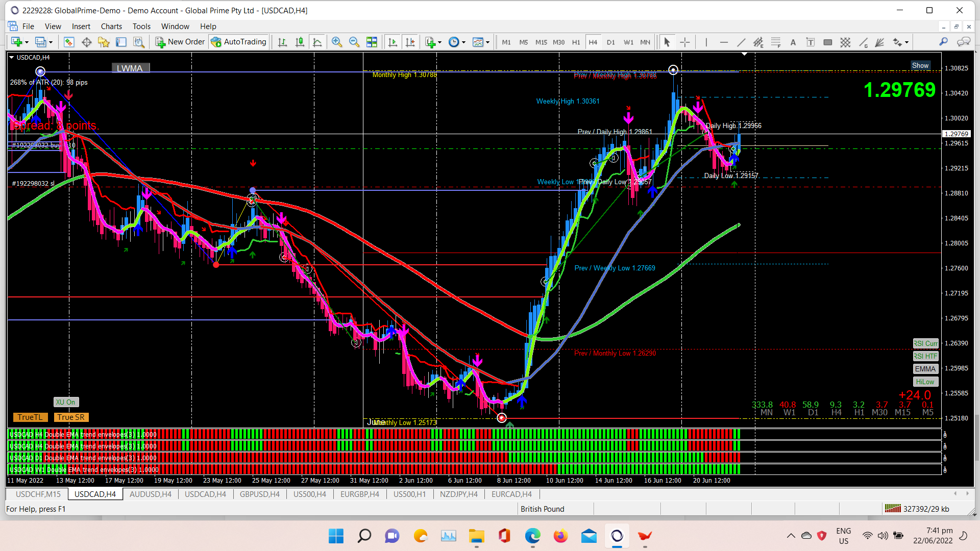Viewport: 980px width, 551px height.
Task: Open the search magnifier in toolbar
Action: click(x=943, y=42)
